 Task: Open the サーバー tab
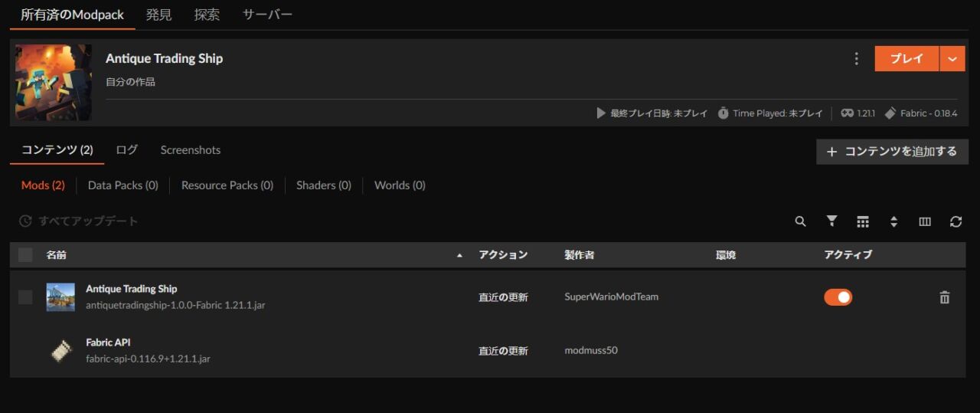tap(267, 15)
